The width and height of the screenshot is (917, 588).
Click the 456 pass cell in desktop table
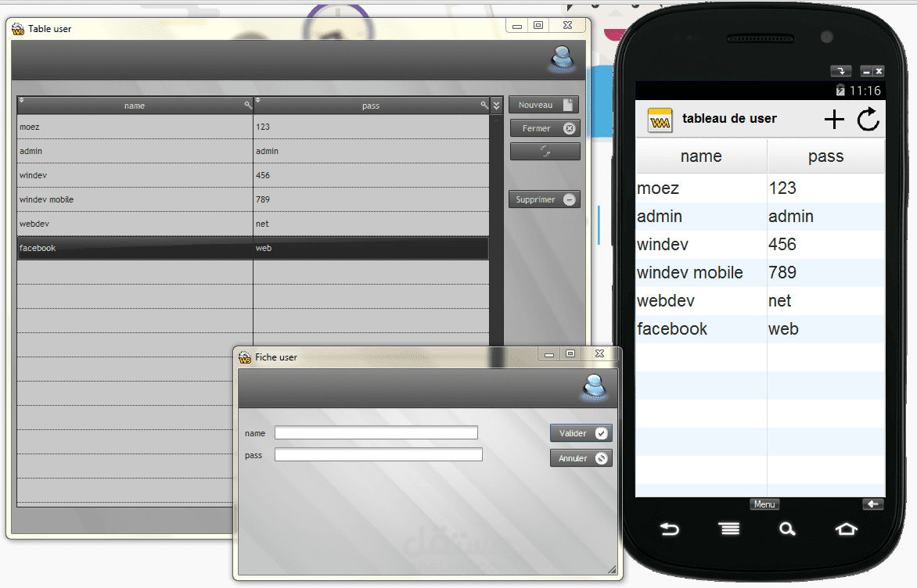point(371,175)
